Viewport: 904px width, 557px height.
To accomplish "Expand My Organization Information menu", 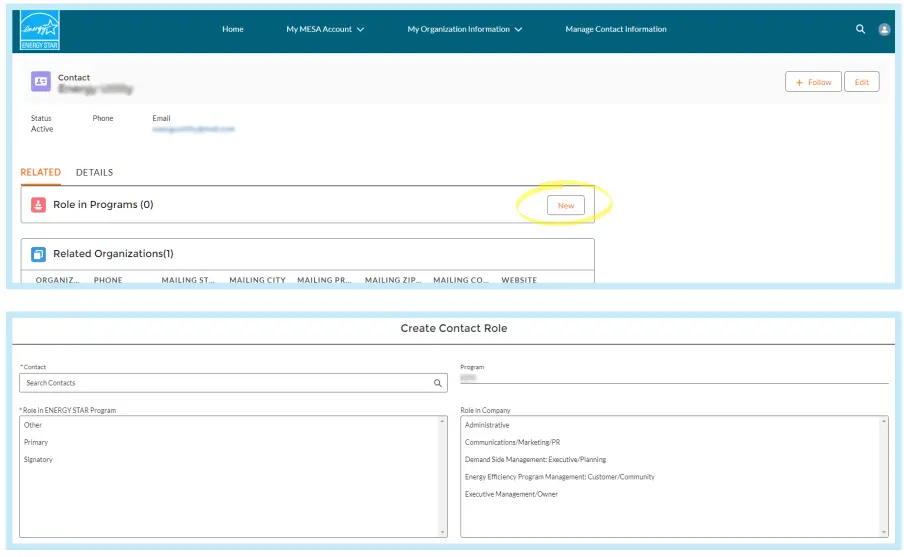I will coord(465,29).
